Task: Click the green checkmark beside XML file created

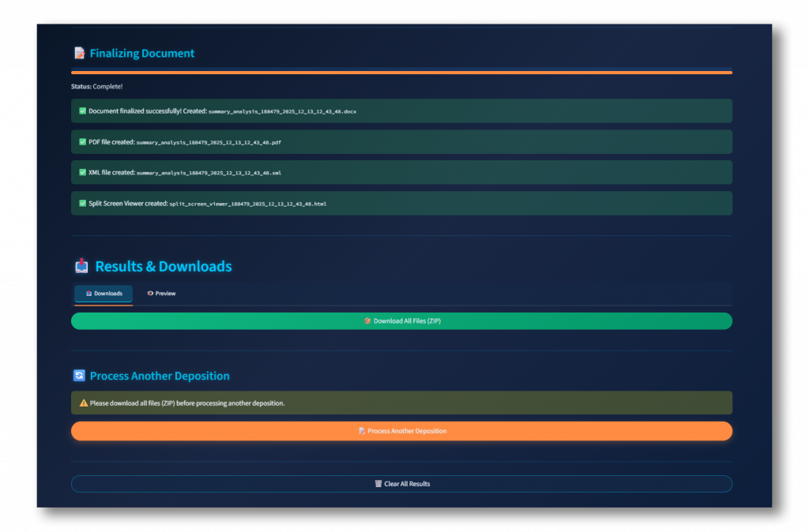Action: pyautogui.click(x=82, y=172)
